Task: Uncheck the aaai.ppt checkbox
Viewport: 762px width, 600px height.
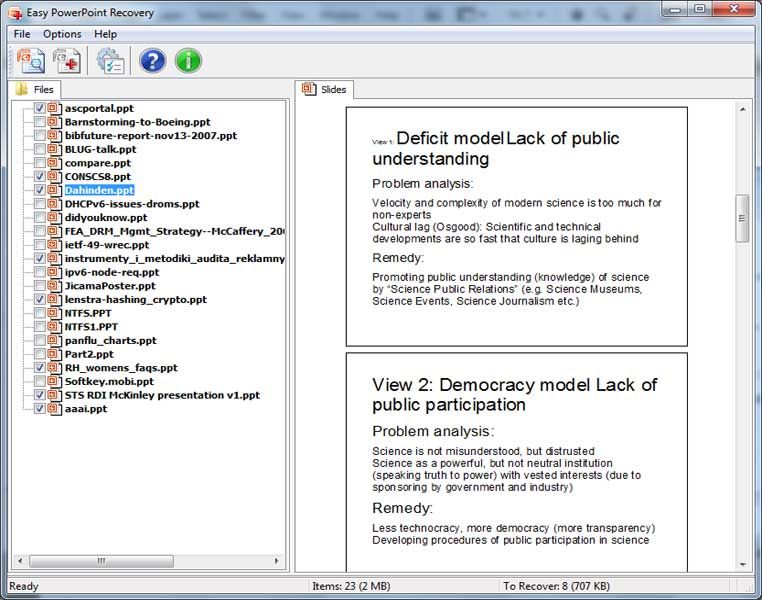Action: point(40,408)
